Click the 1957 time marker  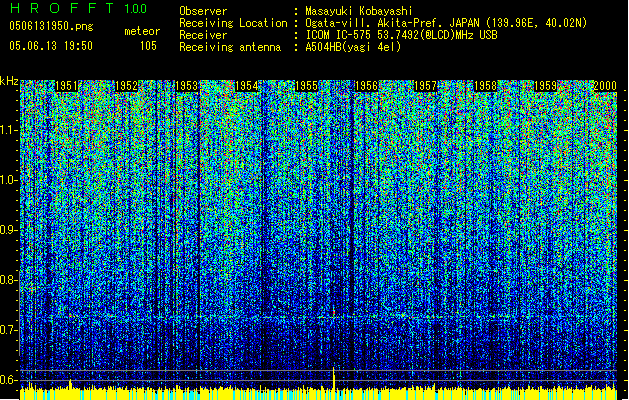tap(425, 86)
